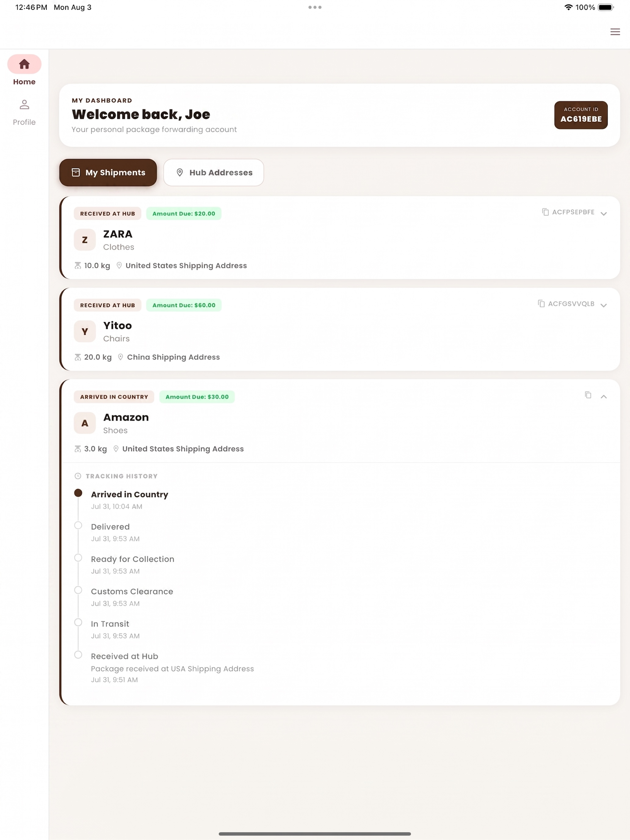Tap the Z avatar for ZARA
This screenshot has height=840, width=630.
tap(85, 240)
